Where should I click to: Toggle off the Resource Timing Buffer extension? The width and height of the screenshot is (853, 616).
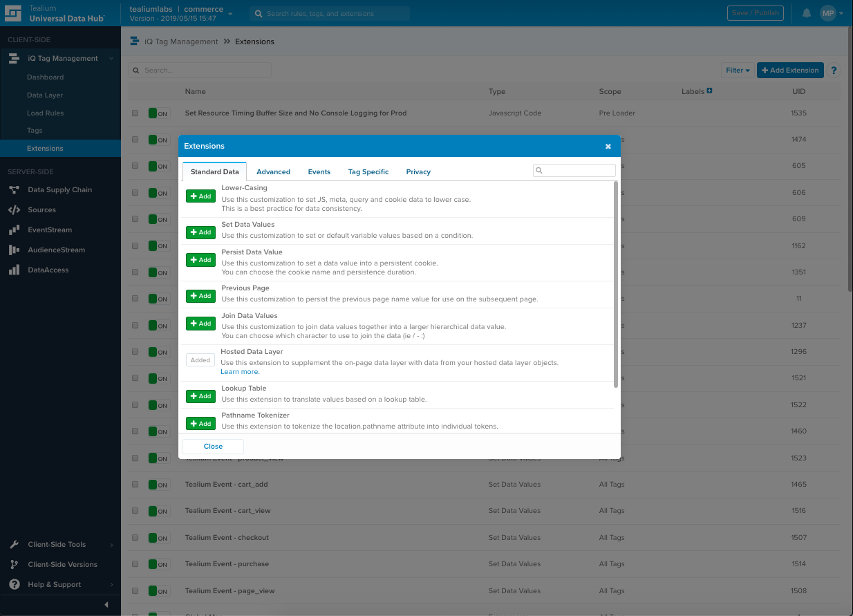(159, 113)
